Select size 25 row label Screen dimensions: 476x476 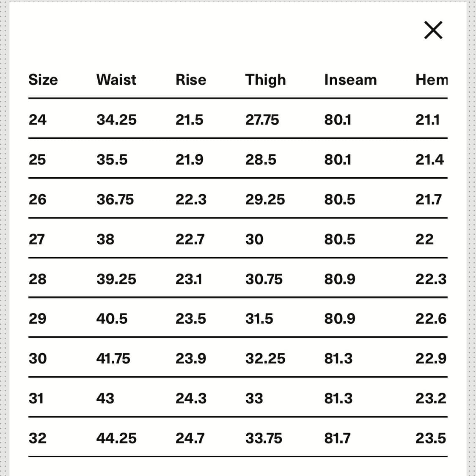tap(37, 160)
